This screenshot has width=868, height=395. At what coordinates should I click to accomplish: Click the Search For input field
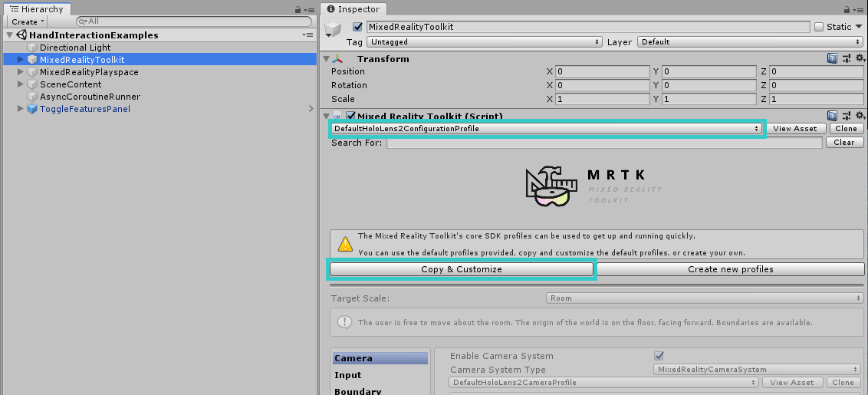pos(604,143)
